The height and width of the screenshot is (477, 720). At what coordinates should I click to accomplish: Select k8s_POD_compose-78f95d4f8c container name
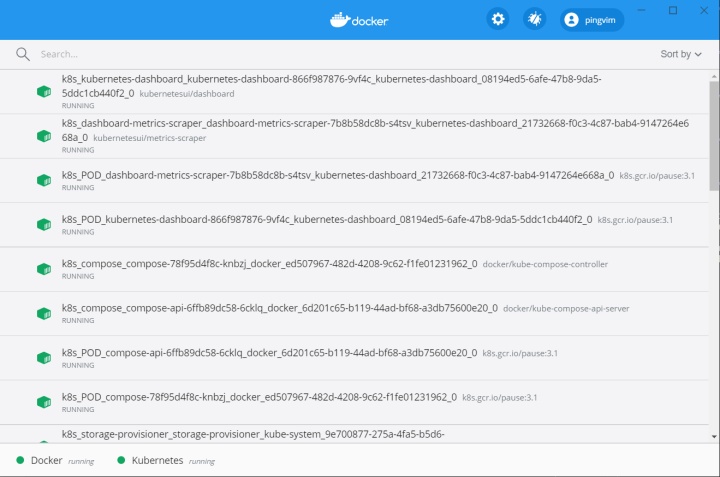click(259, 397)
